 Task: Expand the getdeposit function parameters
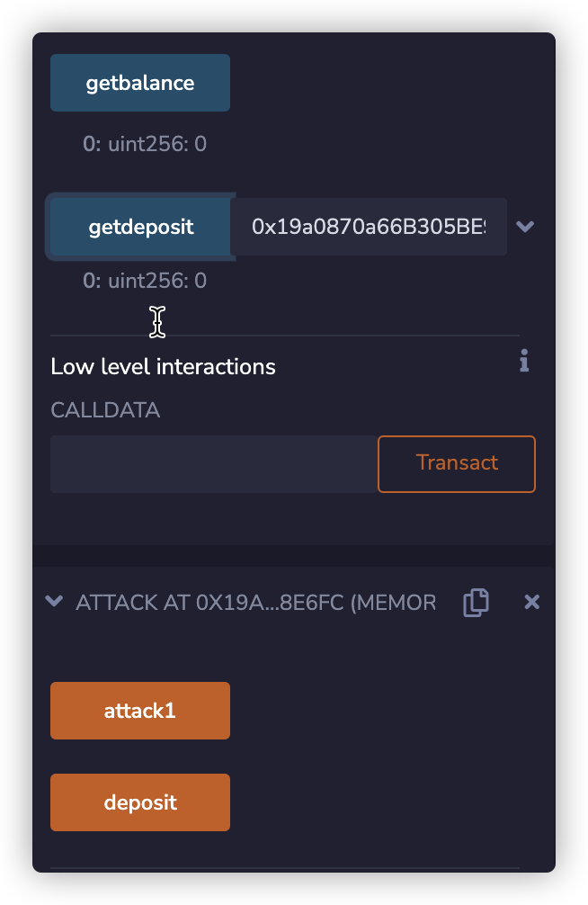click(x=525, y=227)
